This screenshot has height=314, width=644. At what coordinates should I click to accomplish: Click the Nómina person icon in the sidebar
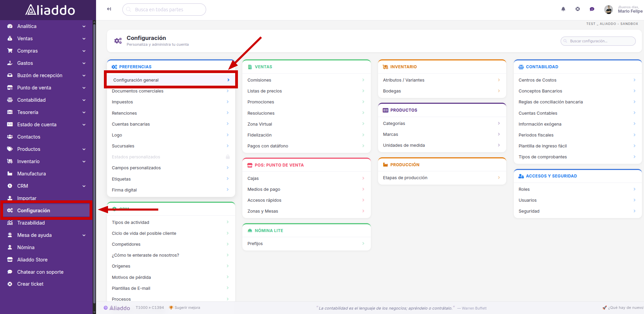point(10,247)
